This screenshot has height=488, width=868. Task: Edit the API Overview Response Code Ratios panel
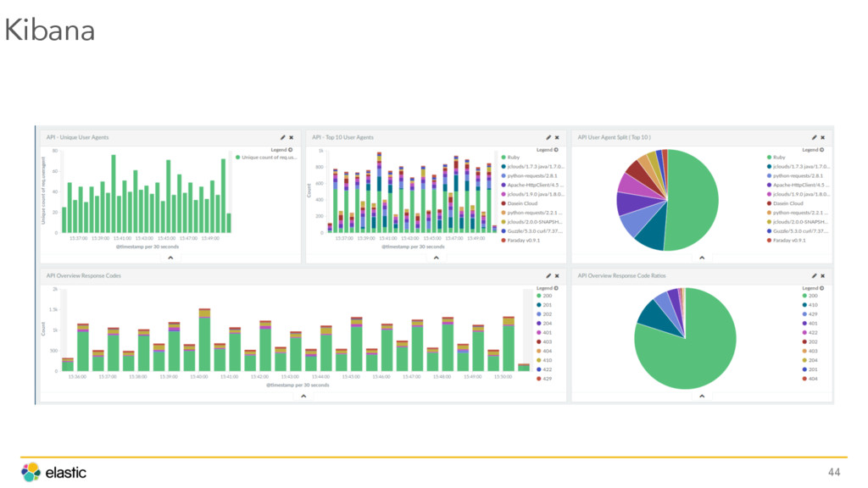point(814,275)
